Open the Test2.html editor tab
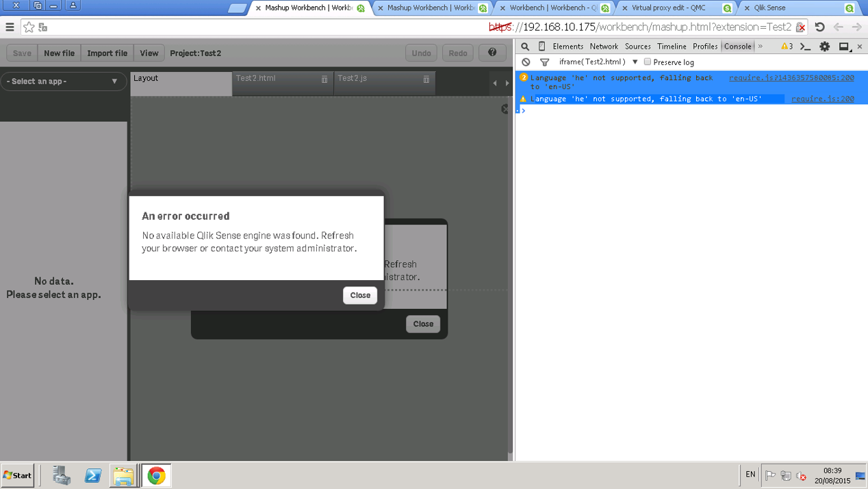This screenshot has width=868, height=489. tap(283, 83)
